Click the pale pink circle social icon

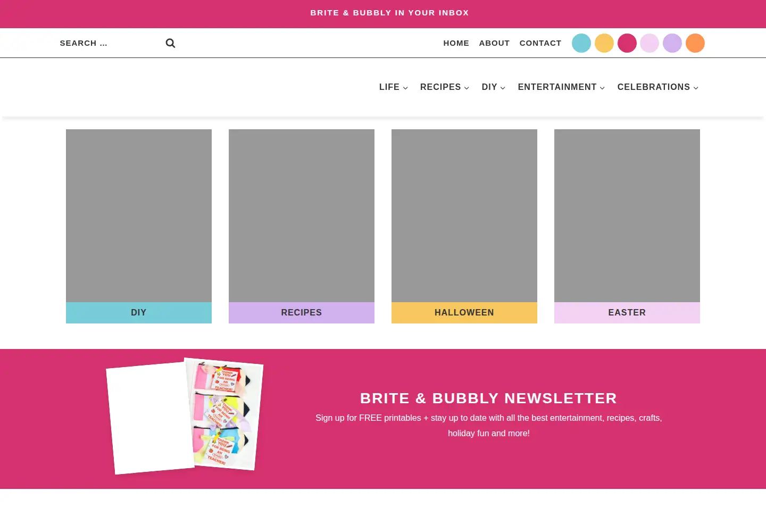650,43
